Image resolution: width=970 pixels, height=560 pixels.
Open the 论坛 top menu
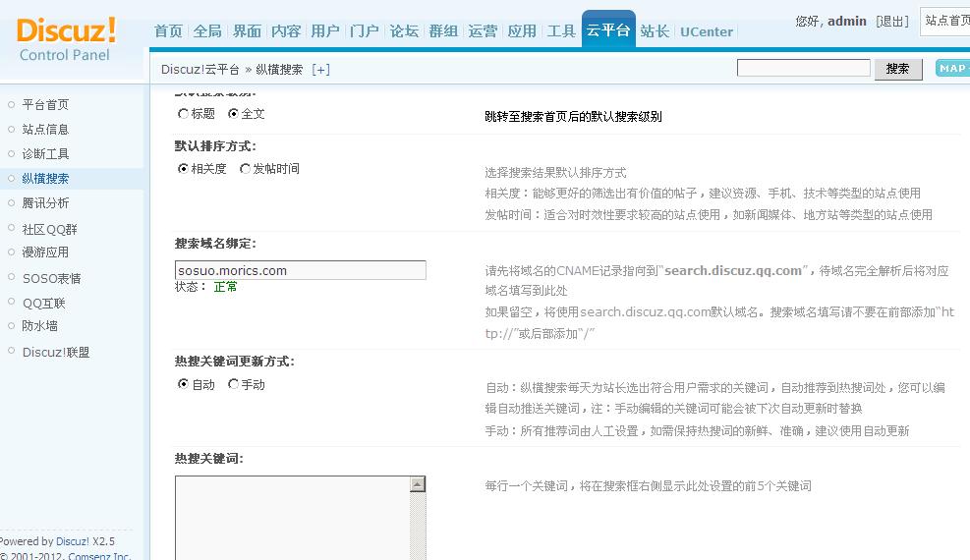[404, 30]
